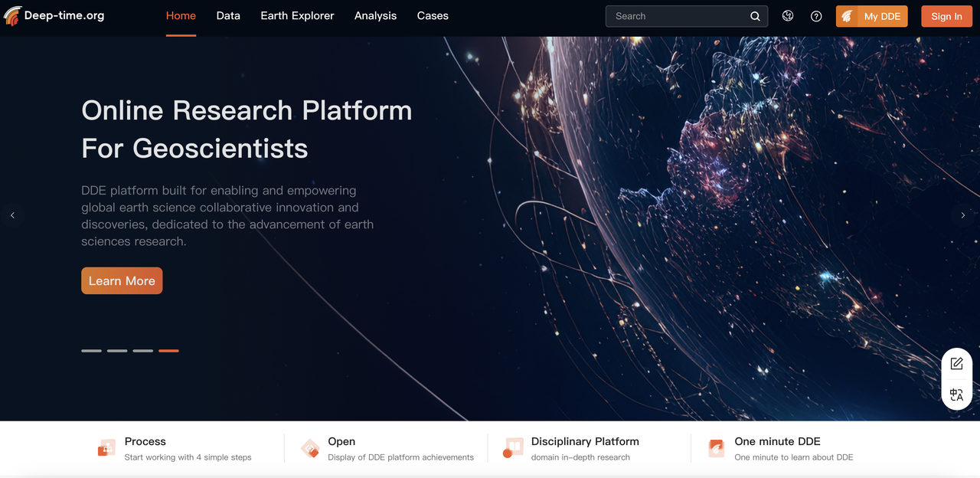Screen dimensions: 980x478
Task: Open the help question mark icon
Action: coord(816,16)
